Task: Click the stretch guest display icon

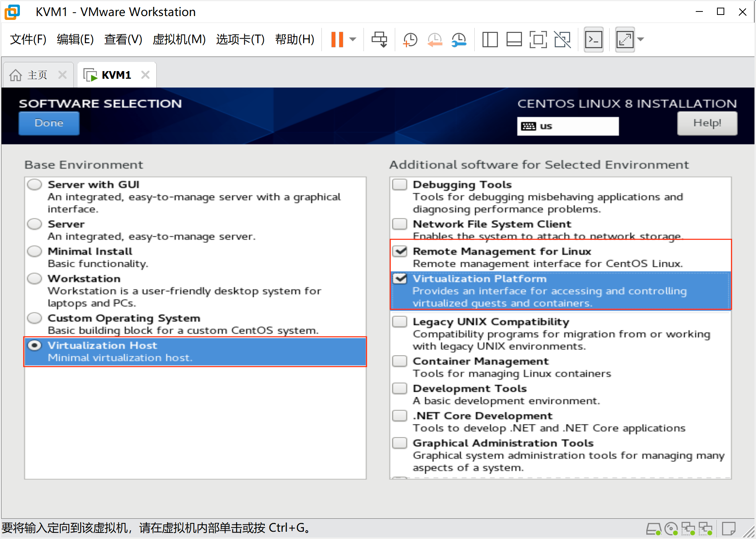Action: click(x=625, y=39)
